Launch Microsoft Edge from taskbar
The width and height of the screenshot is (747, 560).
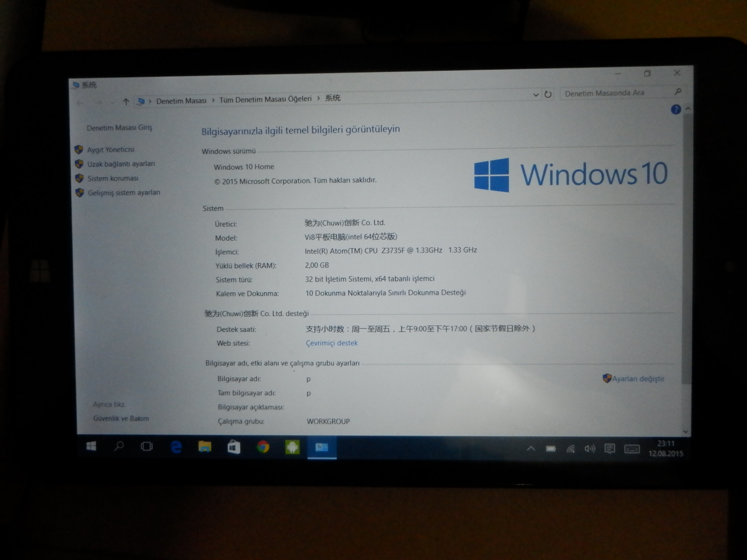(176, 447)
